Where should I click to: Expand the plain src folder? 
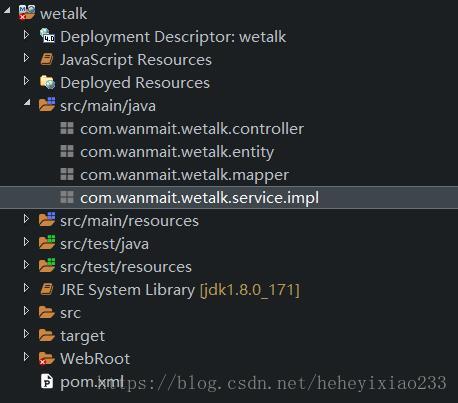tap(26, 311)
